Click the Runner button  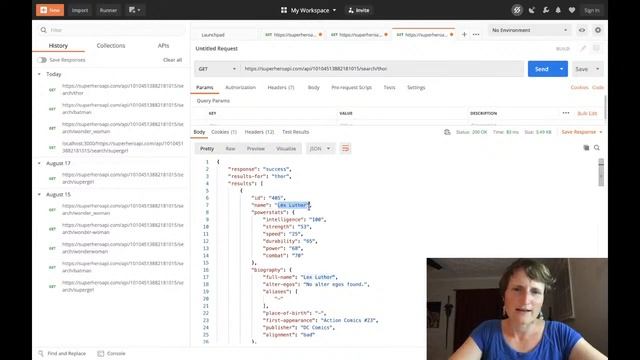(108, 10)
